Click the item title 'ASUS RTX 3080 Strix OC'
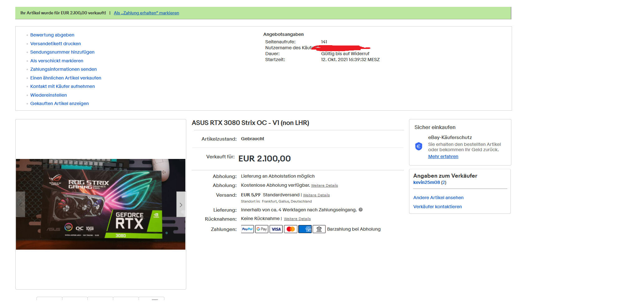The image size is (644, 302). [x=251, y=123]
